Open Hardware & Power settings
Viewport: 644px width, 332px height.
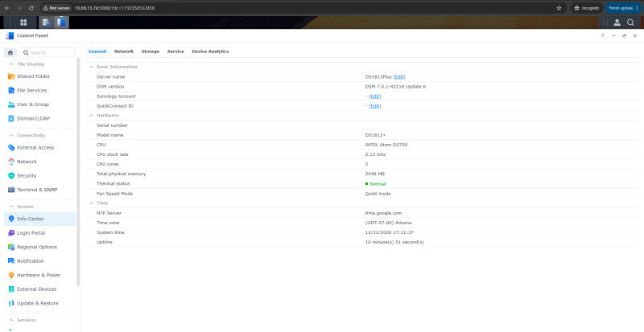[x=39, y=275]
